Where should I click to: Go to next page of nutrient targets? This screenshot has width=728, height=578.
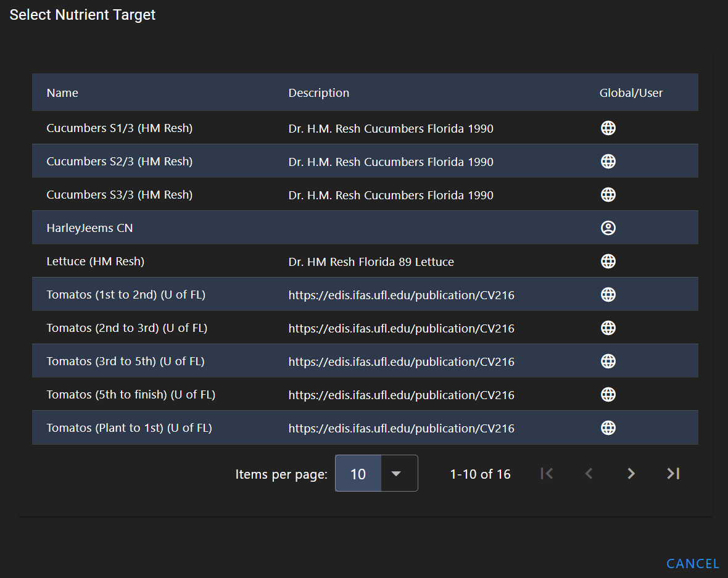(x=631, y=473)
